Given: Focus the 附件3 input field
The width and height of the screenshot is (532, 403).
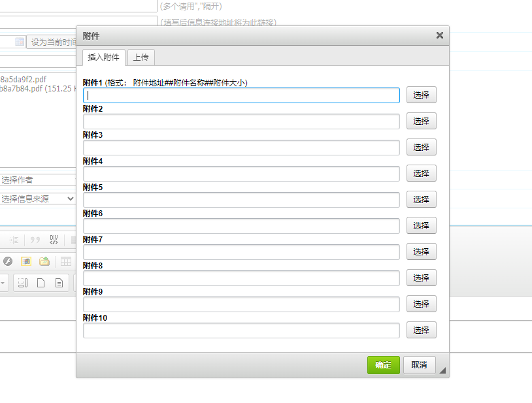Looking at the screenshot, I should pyautogui.click(x=241, y=148).
